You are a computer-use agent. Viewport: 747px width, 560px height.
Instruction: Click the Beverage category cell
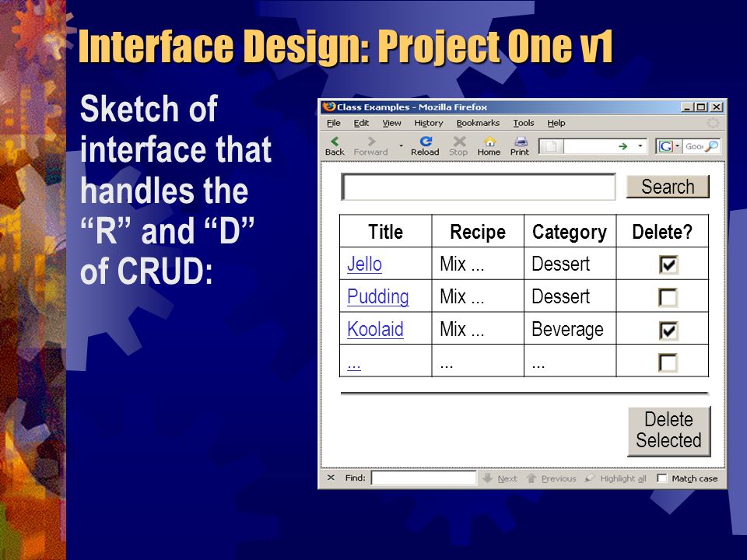570,329
